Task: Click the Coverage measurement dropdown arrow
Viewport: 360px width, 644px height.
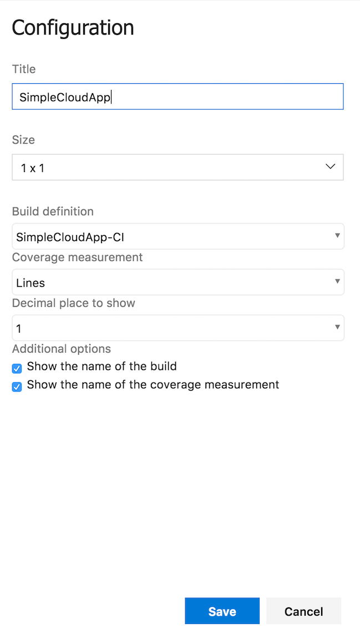Action: [337, 282]
